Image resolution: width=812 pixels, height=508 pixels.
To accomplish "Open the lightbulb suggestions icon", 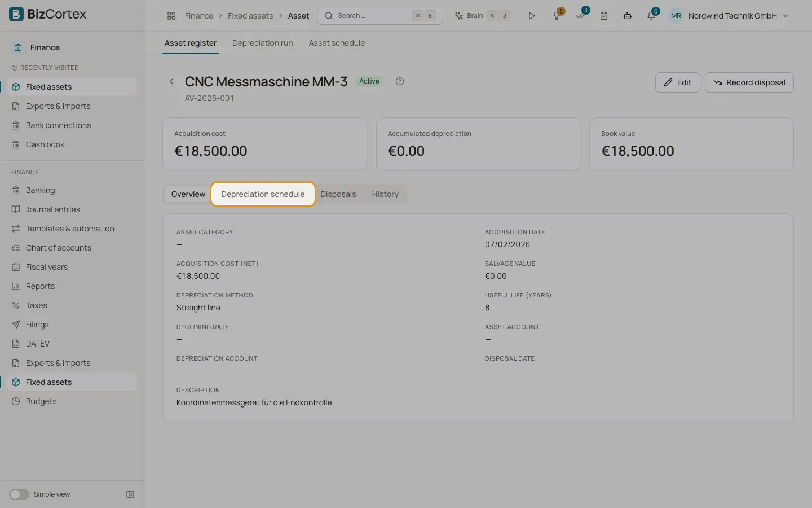I will [557, 16].
